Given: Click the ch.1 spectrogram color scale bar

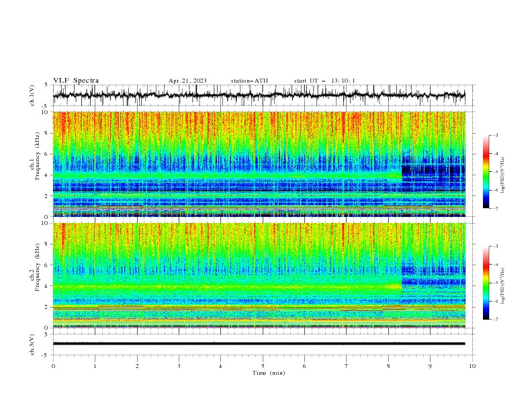Looking at the screenshot, I should click(x=486, y=172).
